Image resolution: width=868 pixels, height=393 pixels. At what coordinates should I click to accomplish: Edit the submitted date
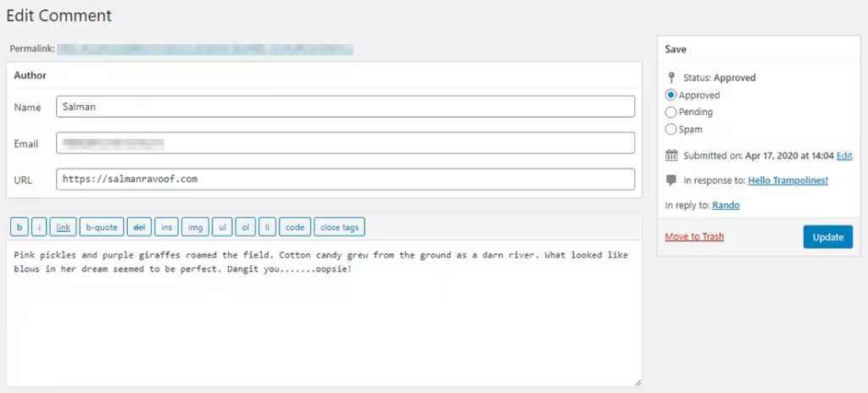[844, 156]
